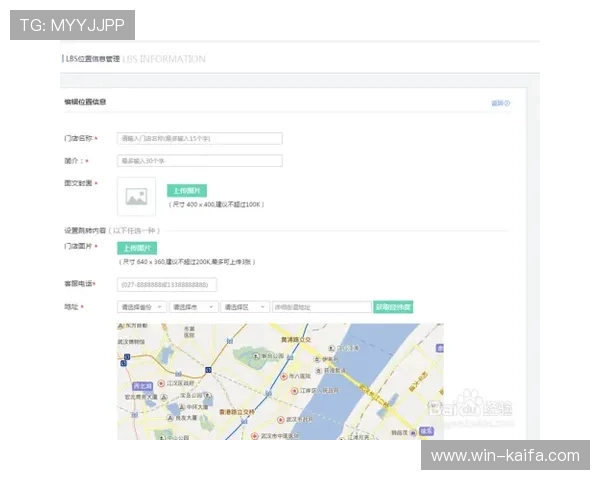Click 上传图片 button beside cover placeholder
The image size is (600, 480).
(187, 191)
